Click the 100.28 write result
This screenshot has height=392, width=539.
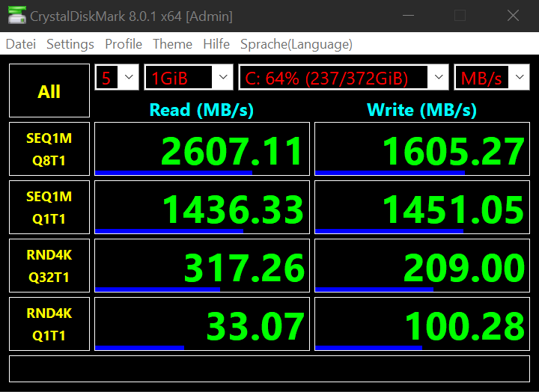coord(422,324)
